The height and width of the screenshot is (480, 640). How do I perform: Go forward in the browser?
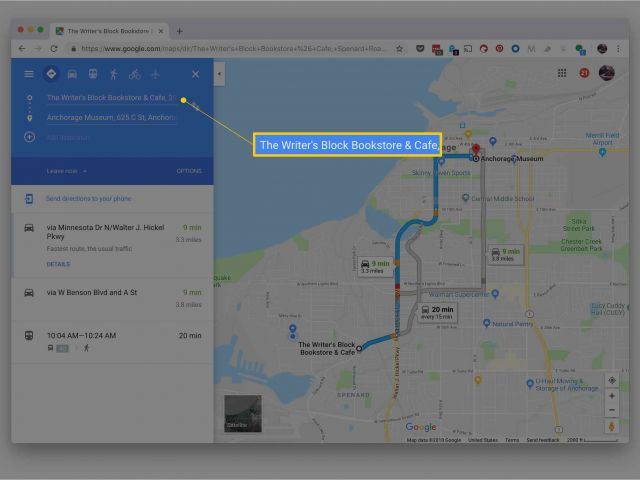coord(38,49)
